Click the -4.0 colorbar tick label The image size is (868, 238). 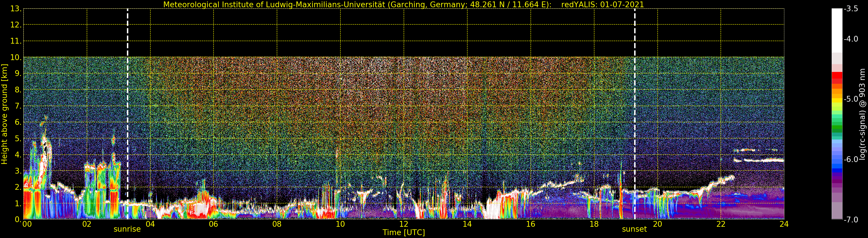[x=851, y=39]
